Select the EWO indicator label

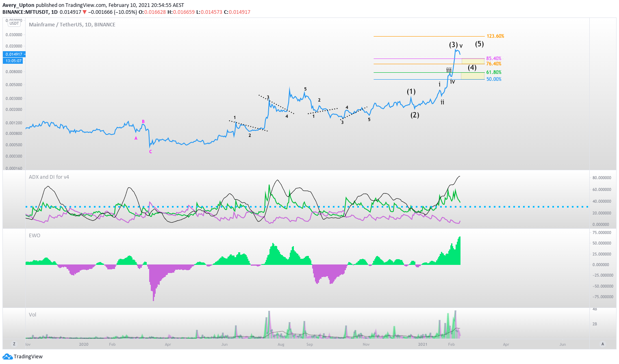pos(35,235)
